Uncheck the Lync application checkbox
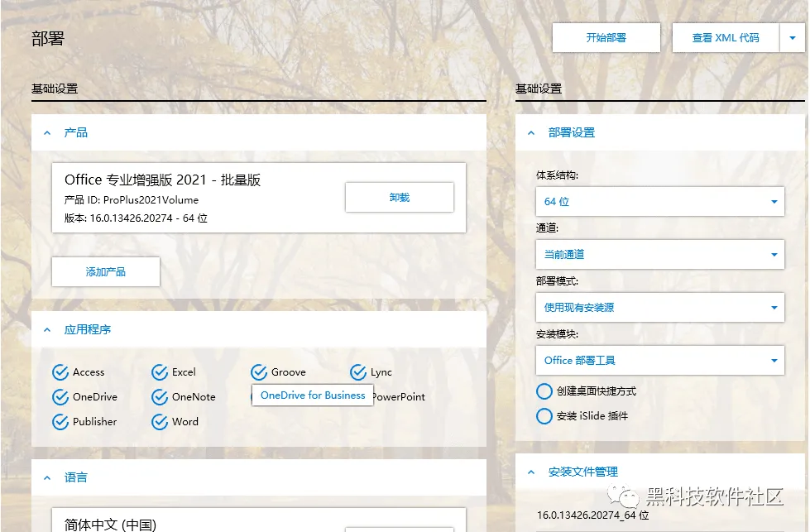 click(x=358, y=371)
